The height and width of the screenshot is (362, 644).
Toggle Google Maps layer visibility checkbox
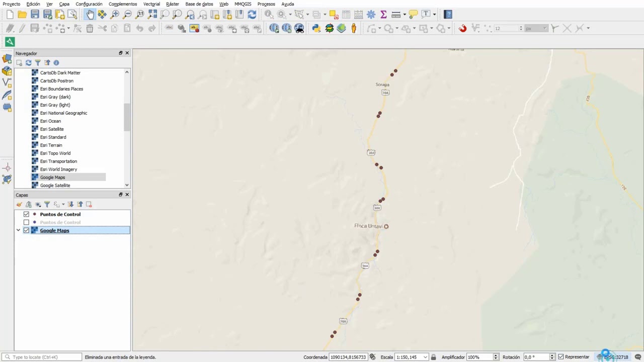tap(26, 230)
